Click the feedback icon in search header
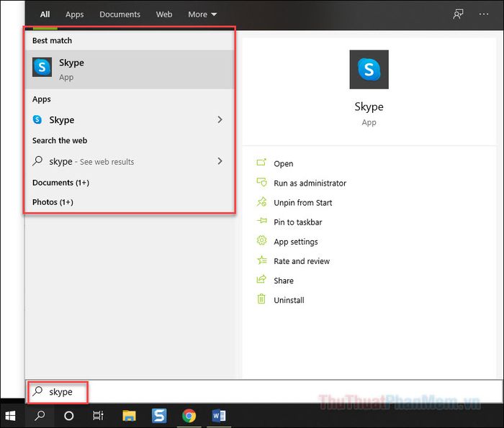504x428 pixels. coord(458,14)
